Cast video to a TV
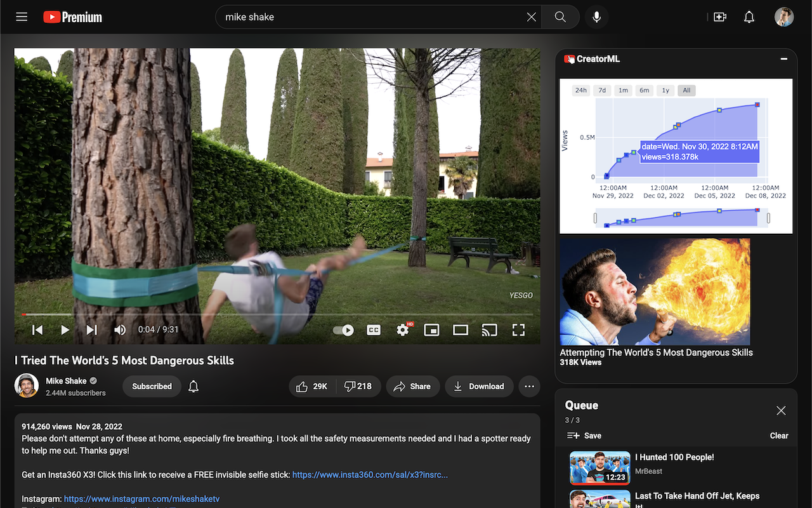Screen dimensions: 812x508 pos(489,330)
